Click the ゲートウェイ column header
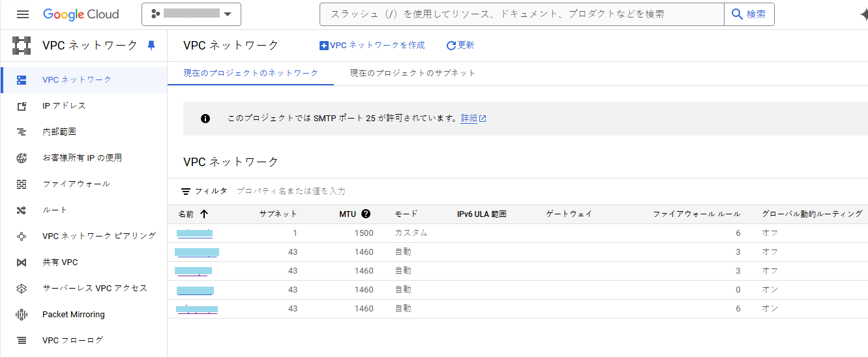 569,214
